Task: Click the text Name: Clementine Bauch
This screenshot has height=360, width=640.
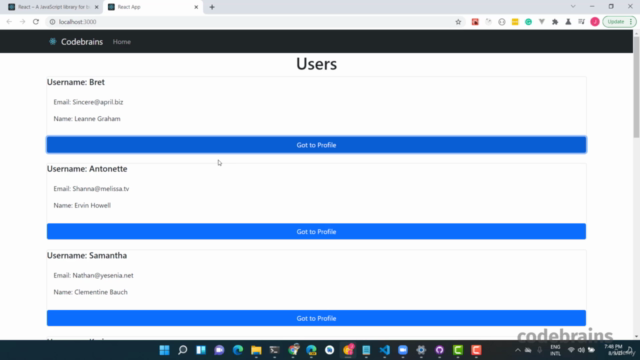Action: click(x=91, y=292)
